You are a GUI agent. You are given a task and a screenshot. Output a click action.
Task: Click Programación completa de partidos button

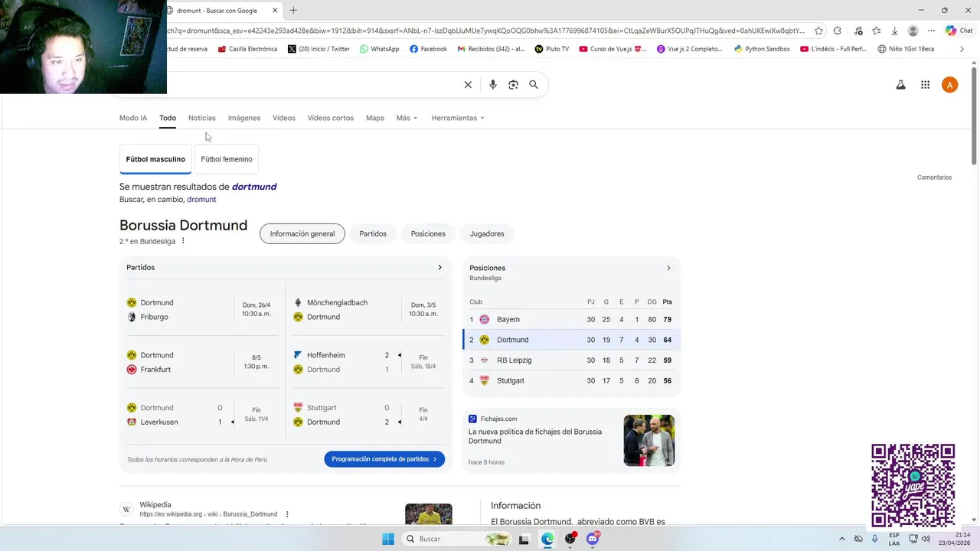coord(384,459)
